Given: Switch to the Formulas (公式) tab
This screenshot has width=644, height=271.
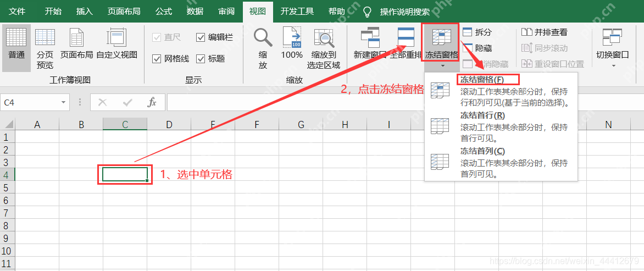Looking at the screenshot, I should [163, 12].
